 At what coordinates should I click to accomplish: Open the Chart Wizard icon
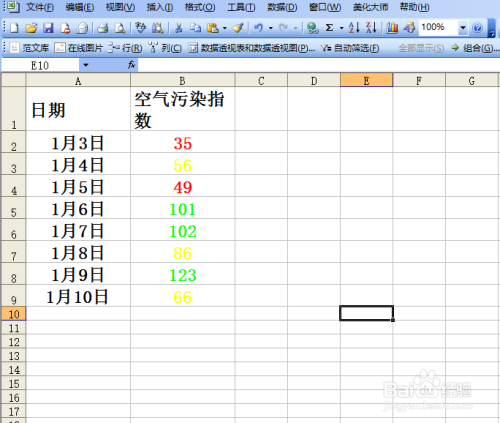click(x=392, y=28)
